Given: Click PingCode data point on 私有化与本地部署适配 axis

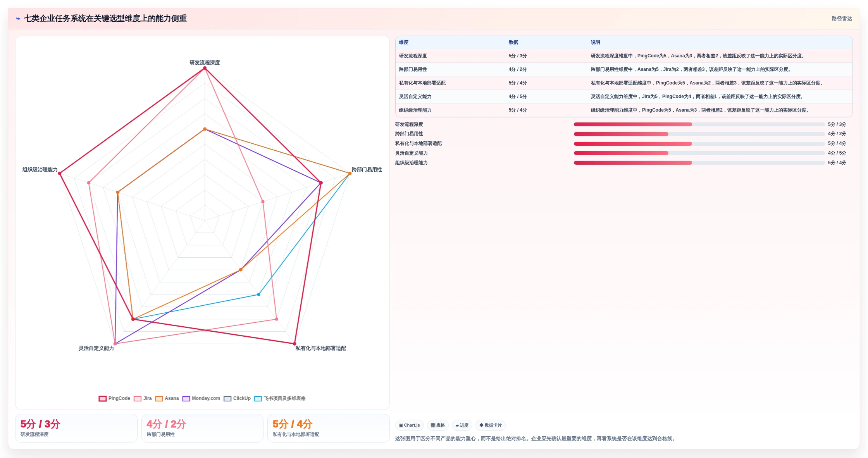Looking at the screenshot, I should (294, 344).
